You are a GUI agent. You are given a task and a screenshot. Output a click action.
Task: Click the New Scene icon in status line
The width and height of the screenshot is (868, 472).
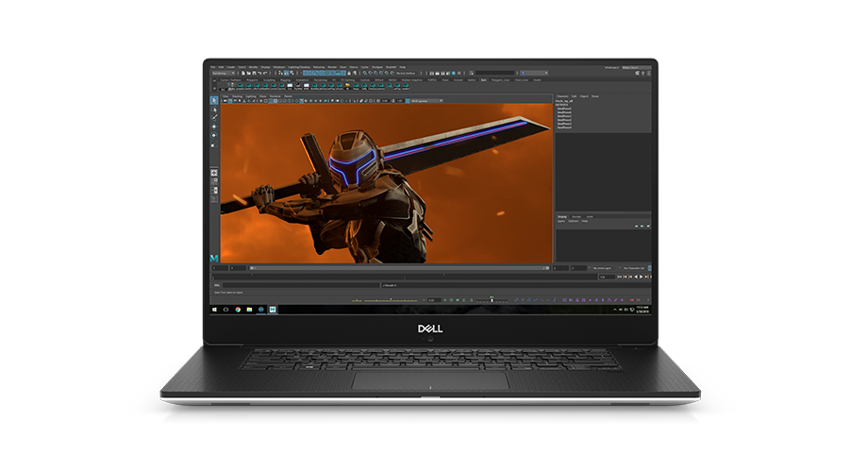coord(243,73)
